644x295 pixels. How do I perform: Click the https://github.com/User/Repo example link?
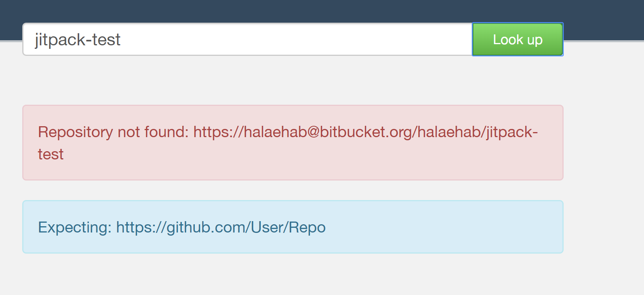221,227
